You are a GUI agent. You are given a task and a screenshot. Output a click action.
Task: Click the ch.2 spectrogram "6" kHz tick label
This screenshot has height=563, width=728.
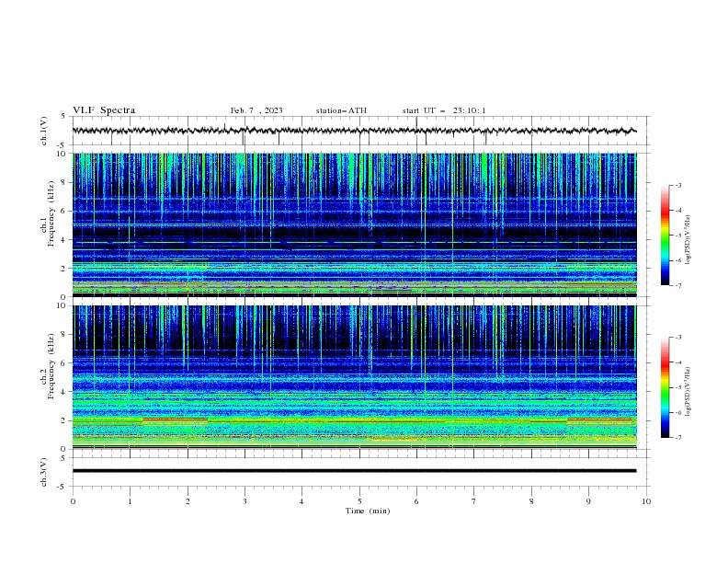coord(63,363)
